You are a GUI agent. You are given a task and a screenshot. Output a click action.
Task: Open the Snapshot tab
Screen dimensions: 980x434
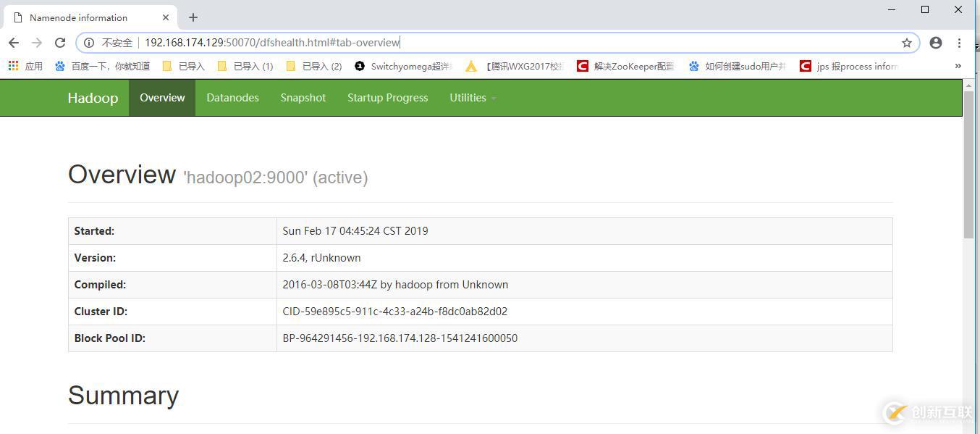tap(303, 98)
